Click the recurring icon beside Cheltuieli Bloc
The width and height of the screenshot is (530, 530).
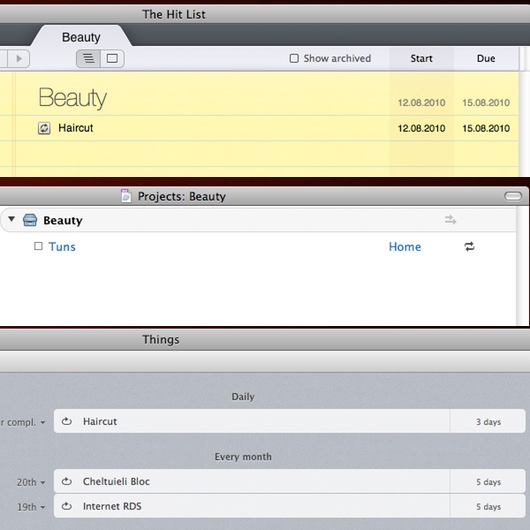coord(67,481)
